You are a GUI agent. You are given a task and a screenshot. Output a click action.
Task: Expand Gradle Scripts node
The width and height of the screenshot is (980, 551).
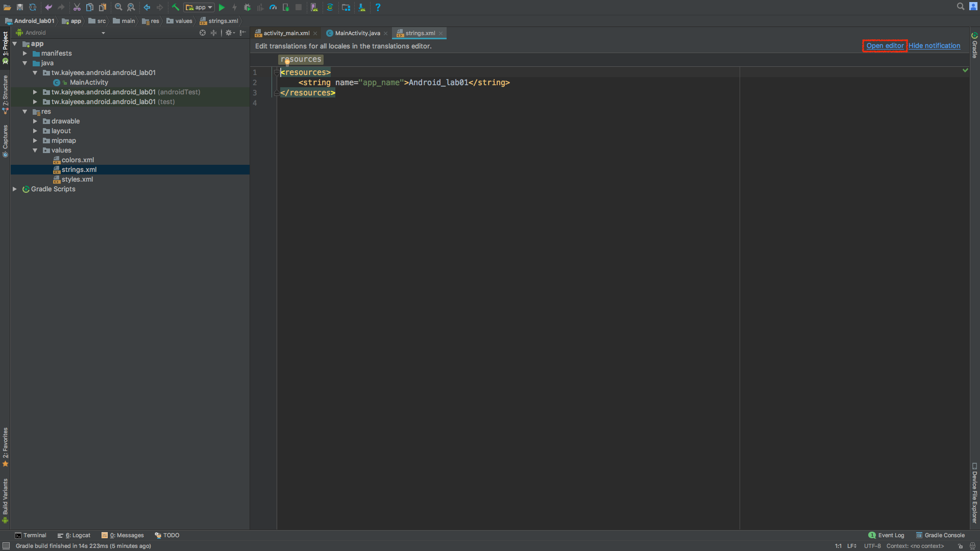point(15,189)
